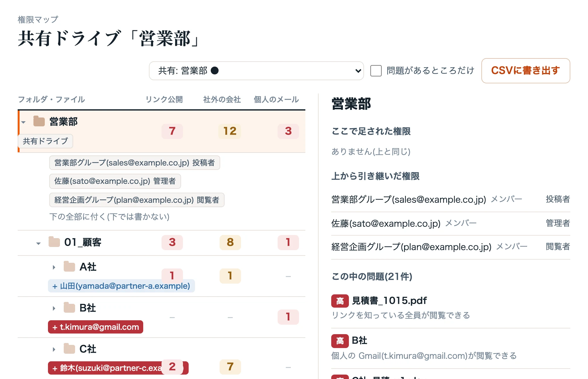
Task: Click the 管理者 role in details panel
Action: pyautogui.click(x=558, y=223)
